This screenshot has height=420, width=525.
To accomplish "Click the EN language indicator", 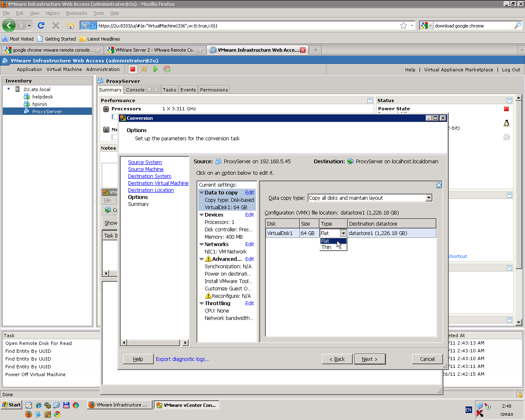I will (x=468, y=410).
